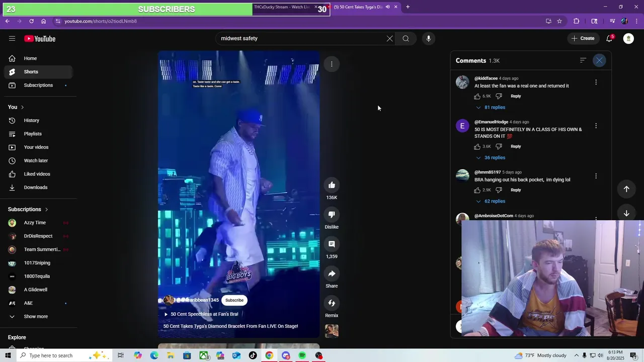Image resolution: width=644 pixels, height=362 pixels.
Task: Open a new browser tab
Action: coord(408,7)
